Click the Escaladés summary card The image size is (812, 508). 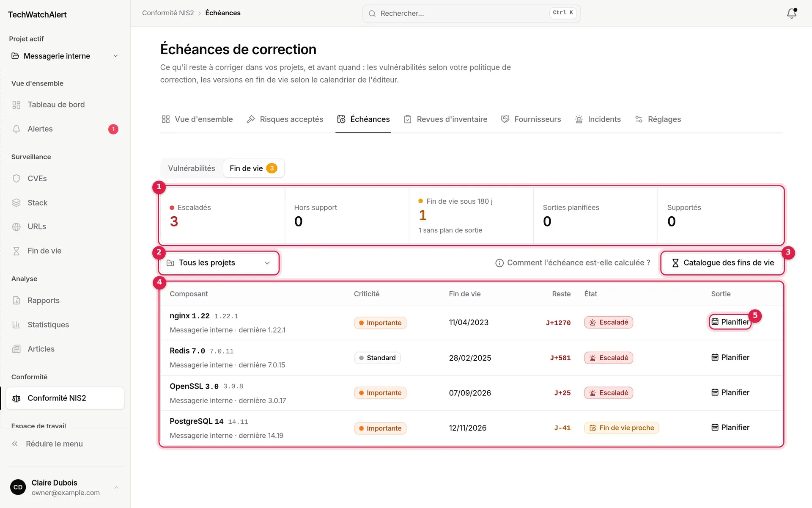click(223, 215)
